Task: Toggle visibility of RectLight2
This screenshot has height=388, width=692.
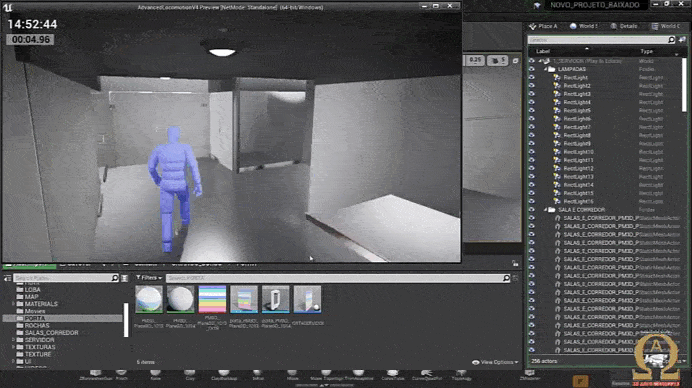Action: (x=532, y=86)
